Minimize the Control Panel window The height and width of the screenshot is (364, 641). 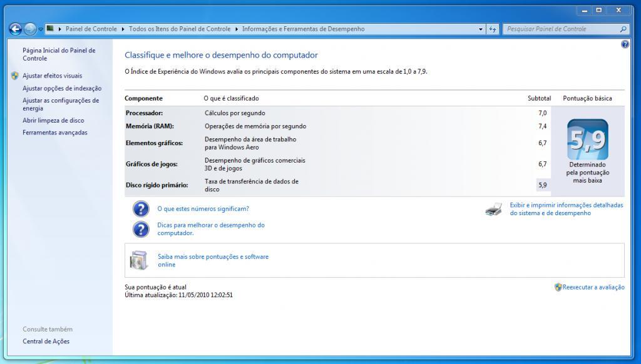(585, 10)
